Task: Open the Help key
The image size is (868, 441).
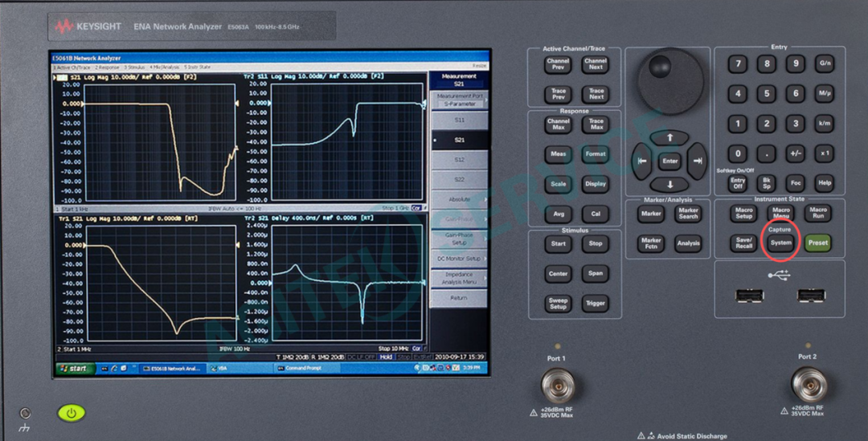Action: (x=825, y=183)
